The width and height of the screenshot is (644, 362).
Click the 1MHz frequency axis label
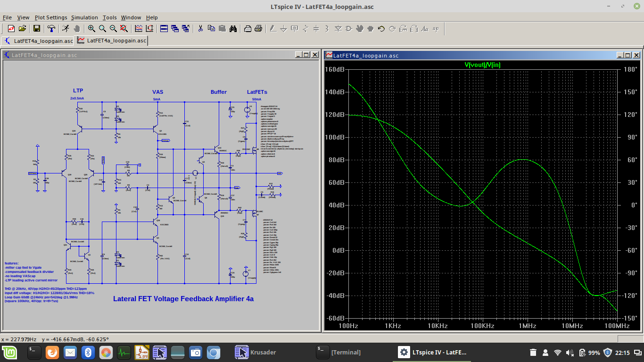tap(528, 326)
